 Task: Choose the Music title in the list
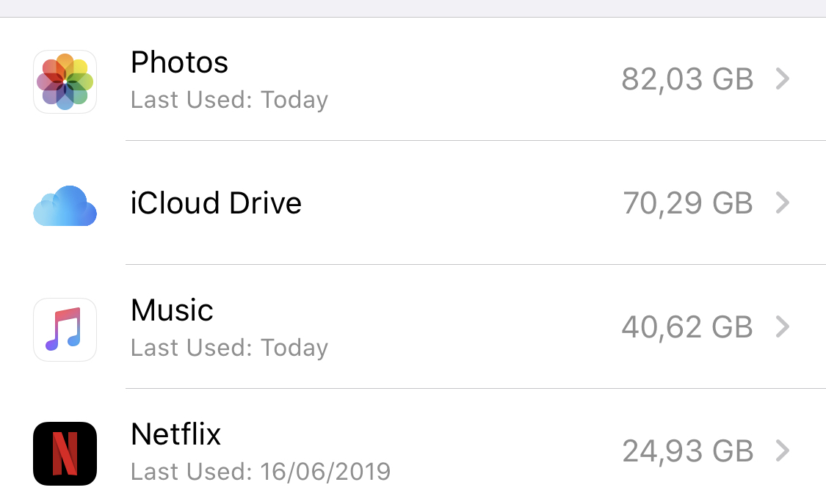click(172, 310)
